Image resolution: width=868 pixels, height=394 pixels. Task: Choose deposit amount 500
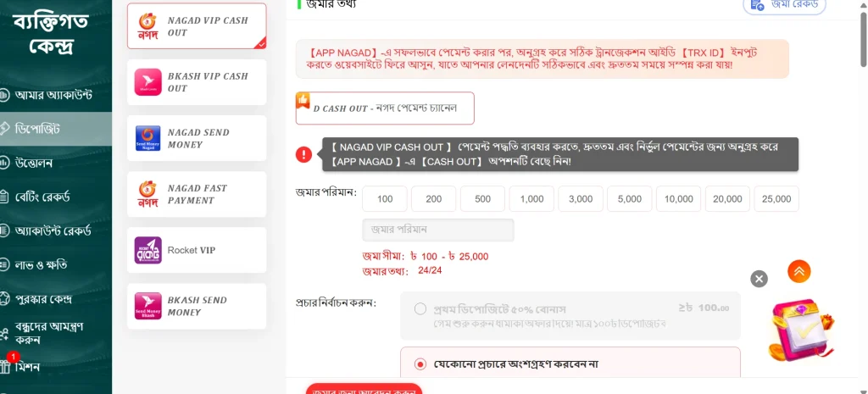pos(482,198)
